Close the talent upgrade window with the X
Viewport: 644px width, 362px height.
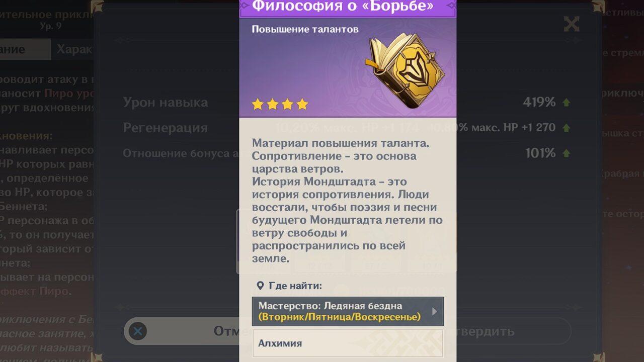coord(572,24)
